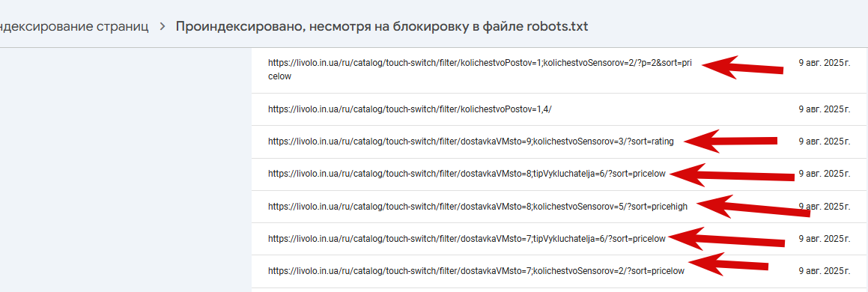This screenshot has width=868, height=292.
Task: Open the dostavkaVMsto=8;tipVykluchatelja=6 pricelow URL
Action: pyautogui.click(x=467, y=174)
